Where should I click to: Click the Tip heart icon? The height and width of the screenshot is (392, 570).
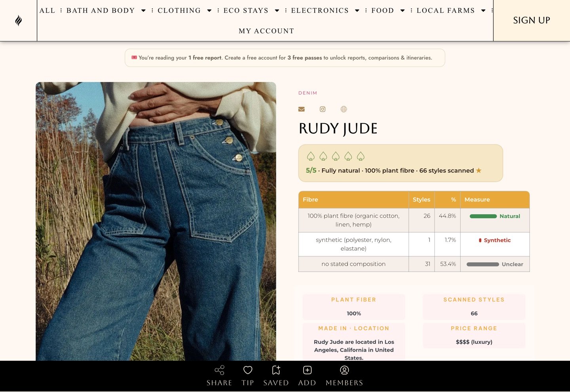tap(248, 370)
